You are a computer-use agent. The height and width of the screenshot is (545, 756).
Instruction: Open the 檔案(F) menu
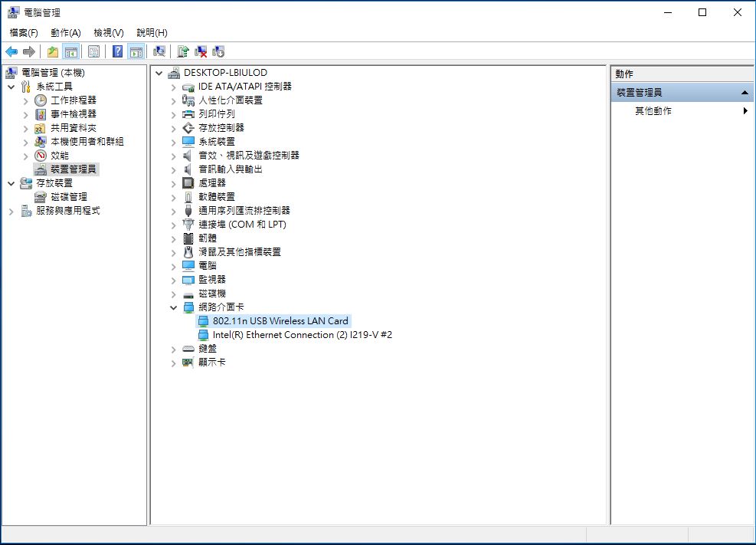pyautogui.click(x=24, y=33)
